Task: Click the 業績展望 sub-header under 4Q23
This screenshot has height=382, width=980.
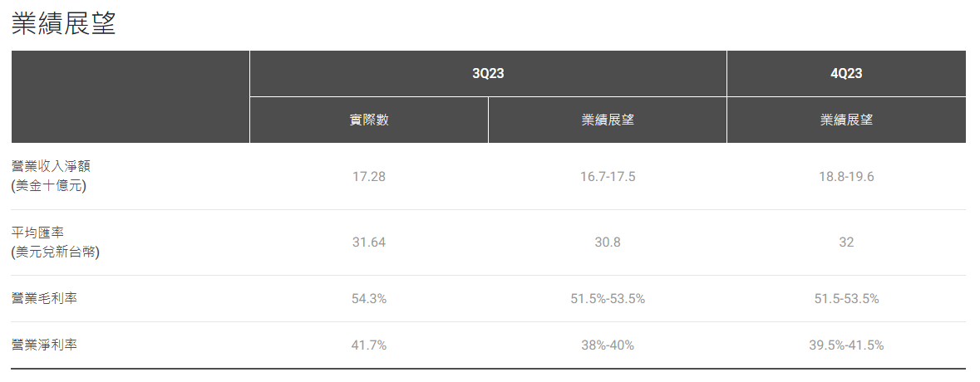Action: click(846, 120)
